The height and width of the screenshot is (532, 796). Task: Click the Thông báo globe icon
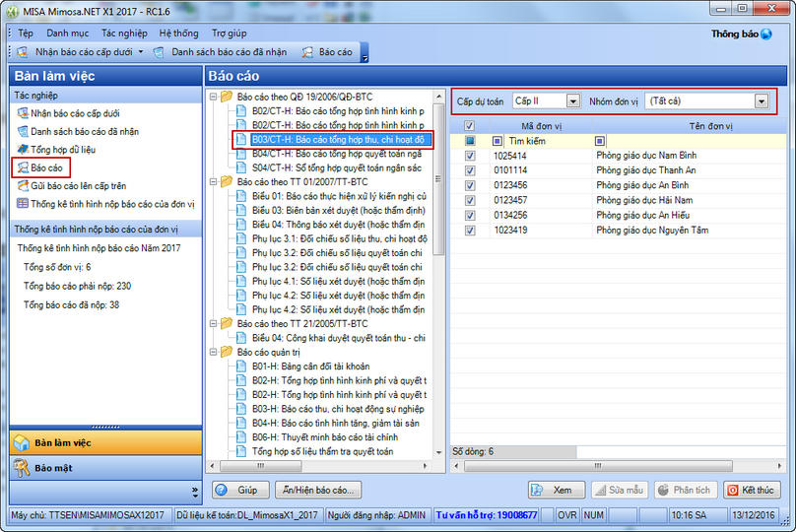[x=766, y=34]
